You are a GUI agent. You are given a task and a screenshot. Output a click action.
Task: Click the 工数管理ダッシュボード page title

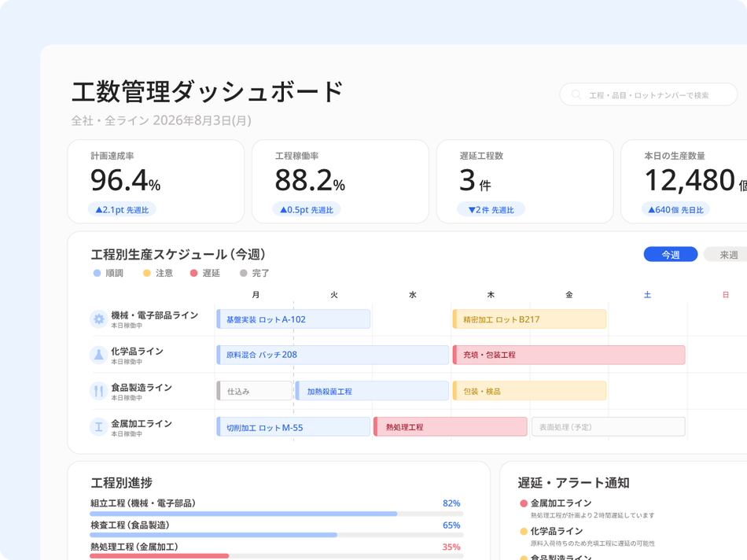(208, 91)
